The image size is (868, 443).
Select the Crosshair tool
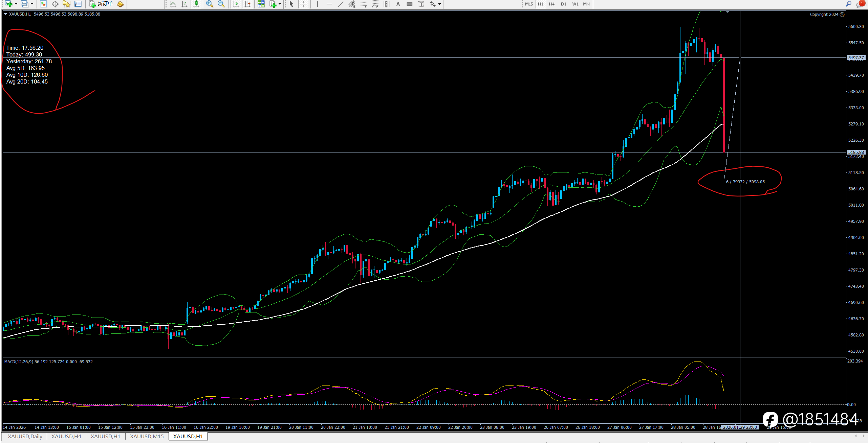pyautogui.click(x=303, y=4)
